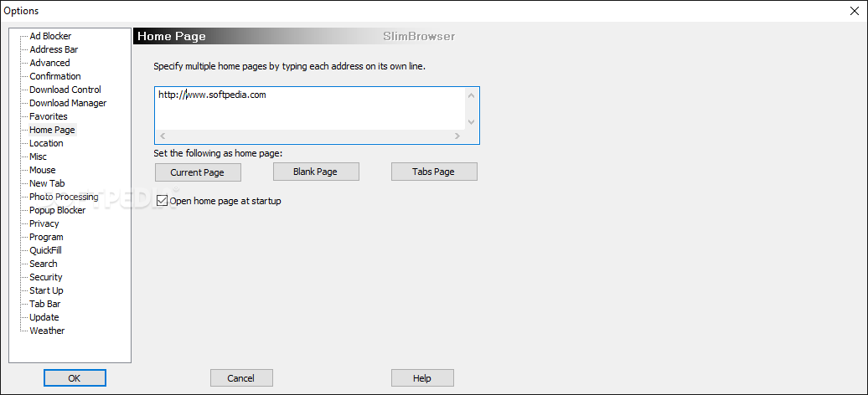Open Popup Blocker settings

click(x=58, y=210)
